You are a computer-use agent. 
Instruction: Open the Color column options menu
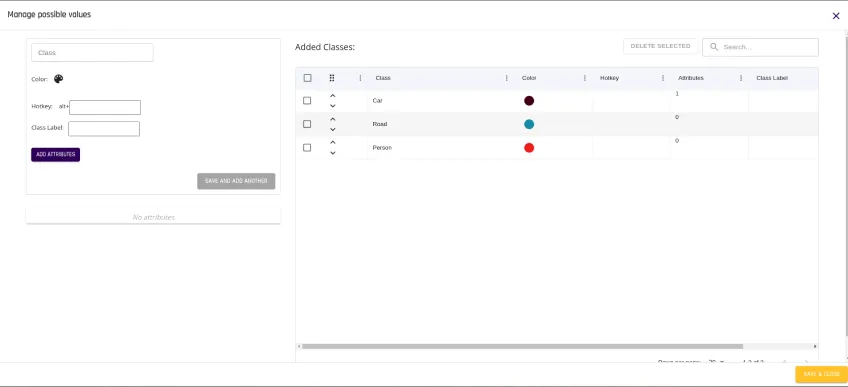(585, 78)
